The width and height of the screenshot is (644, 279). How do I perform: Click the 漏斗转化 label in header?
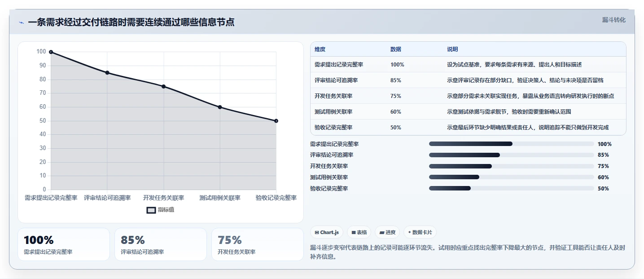pos(613,20)
